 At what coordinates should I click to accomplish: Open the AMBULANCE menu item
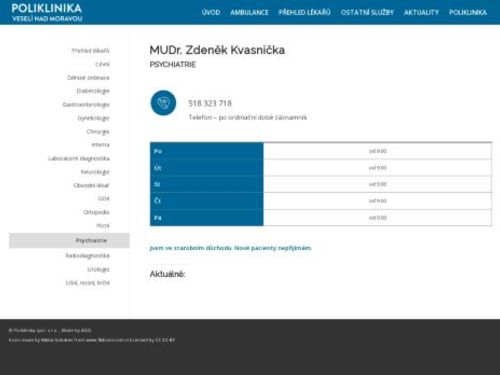[x=249, y=12]
